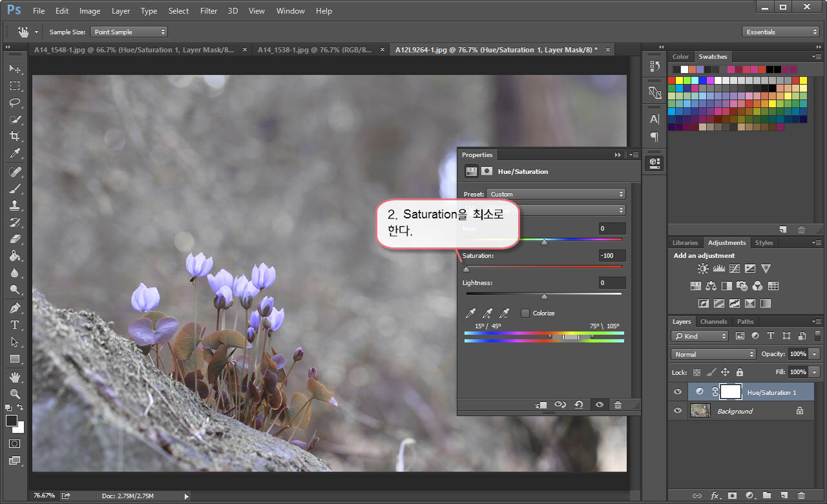Toggle layer filtering switch
827x504 pixels.
coord(818,335)
